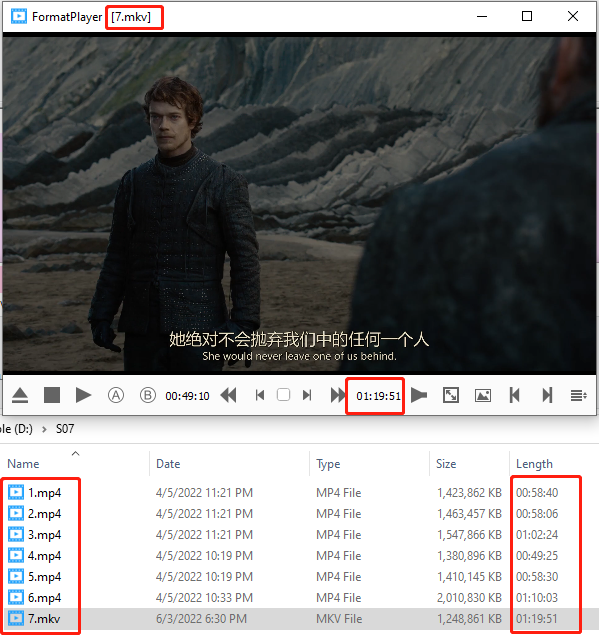This screenshot has height=636, width=599.
Task: Skip to the previous file in playlist
Action: [515, 395]
